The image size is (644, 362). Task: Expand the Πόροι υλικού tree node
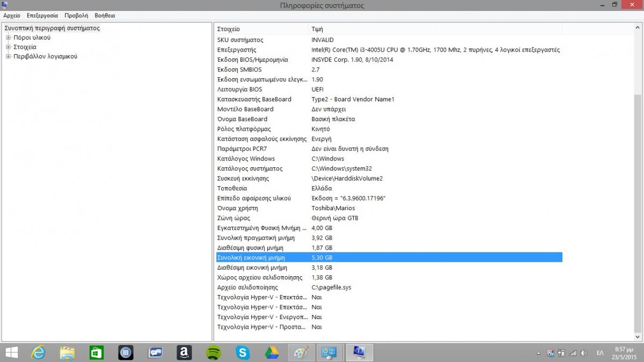(x=8, y=38)
